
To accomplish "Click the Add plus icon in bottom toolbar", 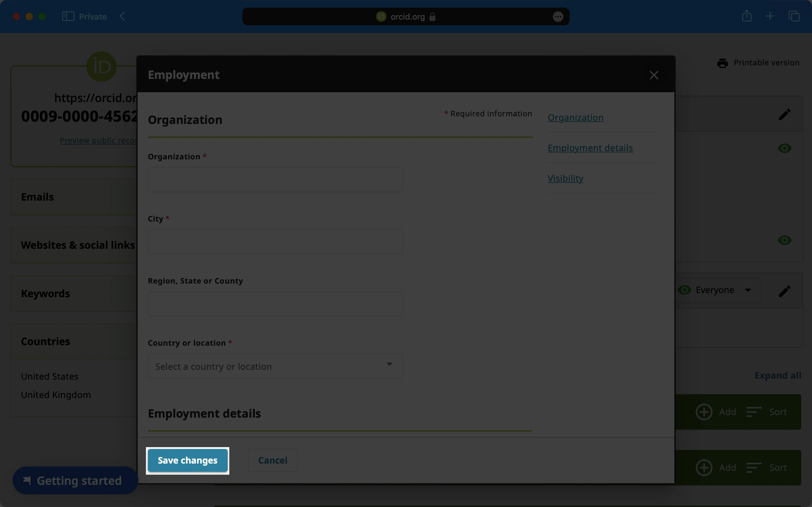I will (x=704, y=468).
